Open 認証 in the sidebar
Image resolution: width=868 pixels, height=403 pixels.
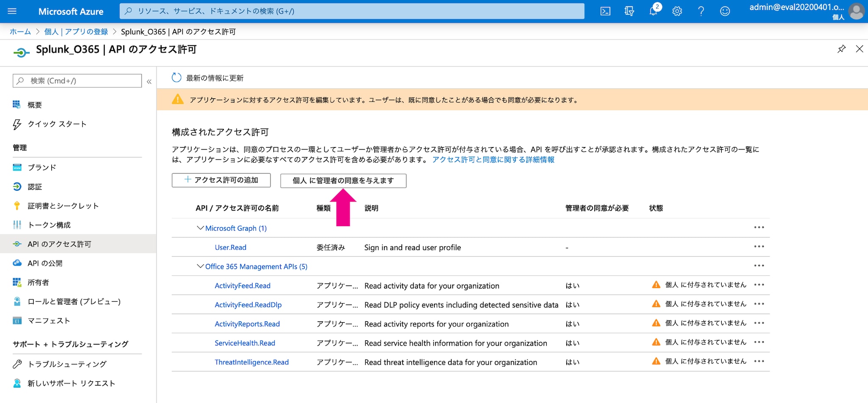35,187
